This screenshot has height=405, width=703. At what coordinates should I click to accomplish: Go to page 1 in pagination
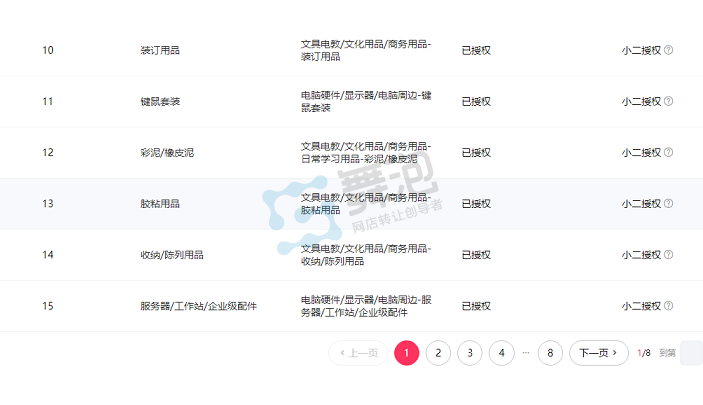pyautogui.click(x=407, y=353)
